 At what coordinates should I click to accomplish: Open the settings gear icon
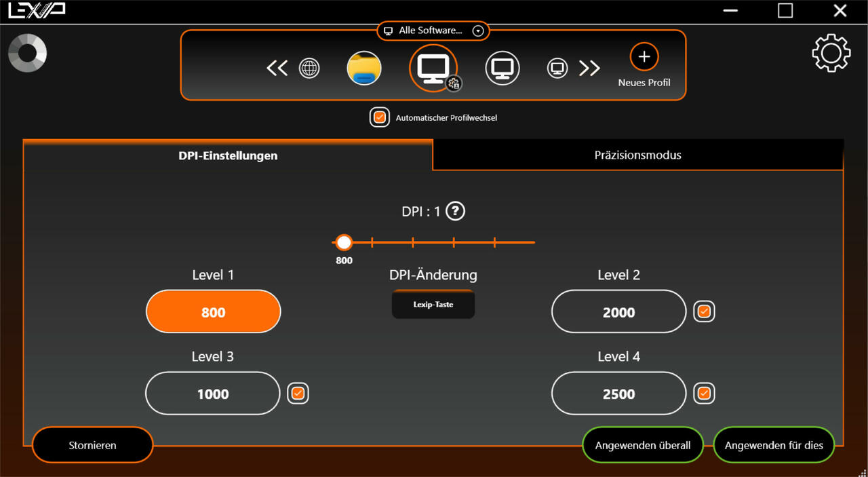(x=831, y=53)
